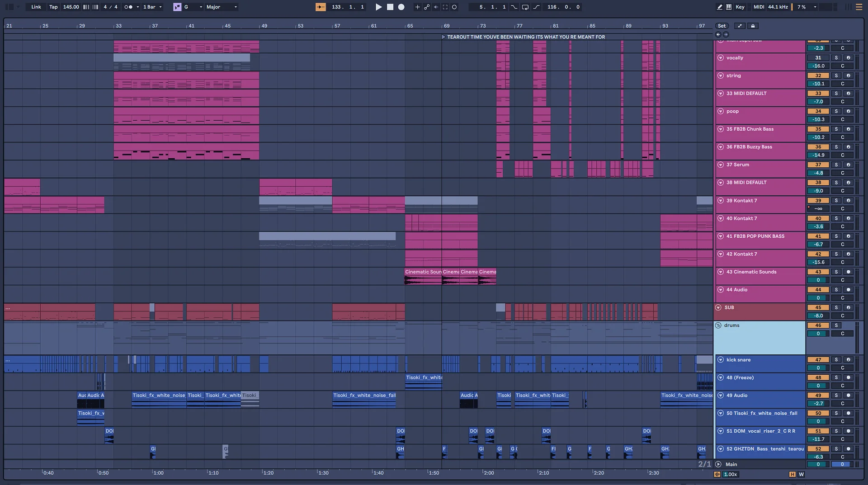Open the metronome settings dropdown
Screen dimensions: 868x485
click(x=138, y=7)
